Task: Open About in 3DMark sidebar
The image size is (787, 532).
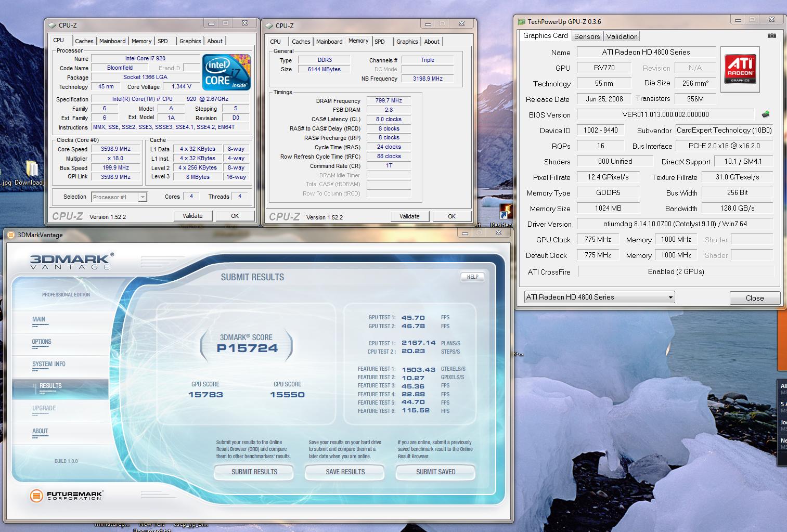Action: (40, 431)
